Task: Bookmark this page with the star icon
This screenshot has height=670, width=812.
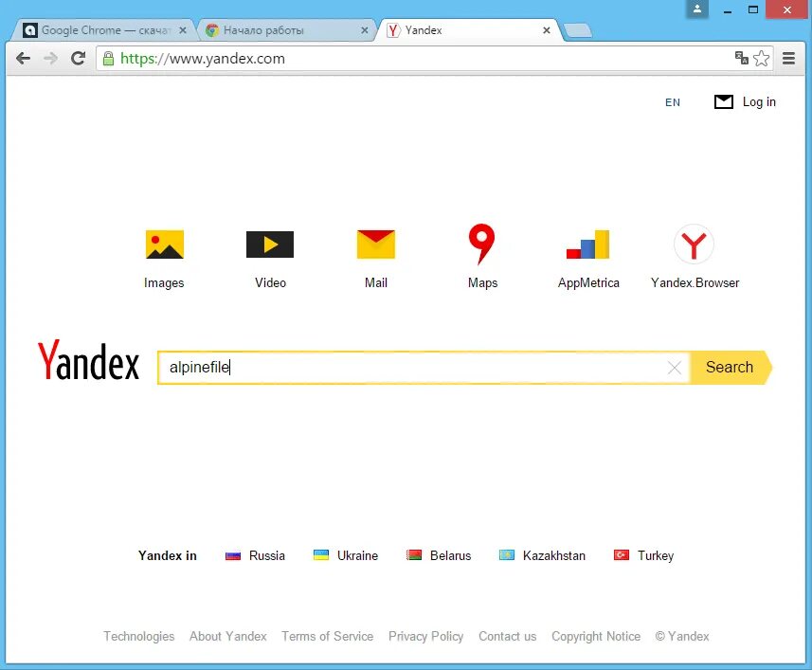Action: click(x=761, y=59)
